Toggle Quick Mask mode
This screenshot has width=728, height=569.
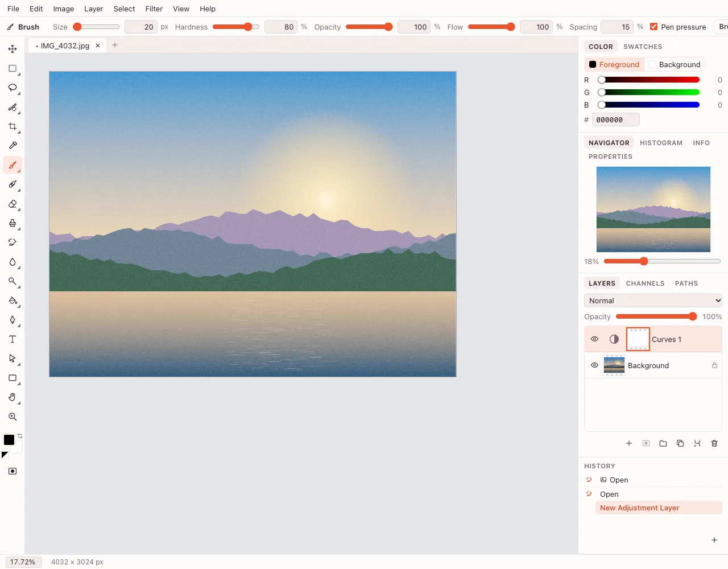13,471
